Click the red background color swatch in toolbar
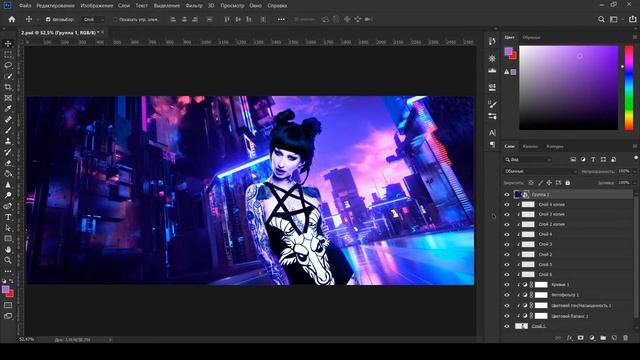640x360 pixels. pos(11,294)
